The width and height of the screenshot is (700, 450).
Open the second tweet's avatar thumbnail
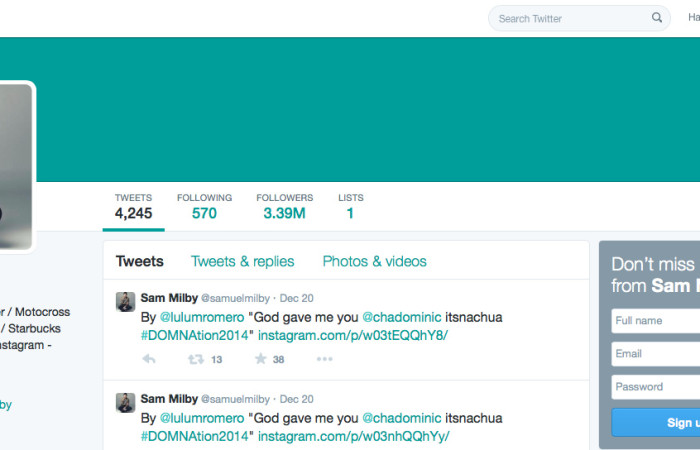[125, 403]
